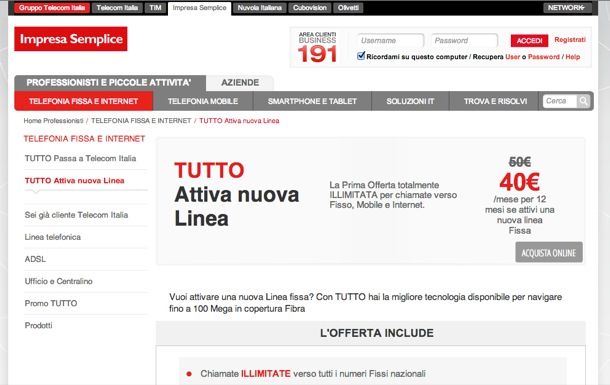Open the Help link
Screen dimensions: 610x385
pyautogui.click(x=573, y=57)
